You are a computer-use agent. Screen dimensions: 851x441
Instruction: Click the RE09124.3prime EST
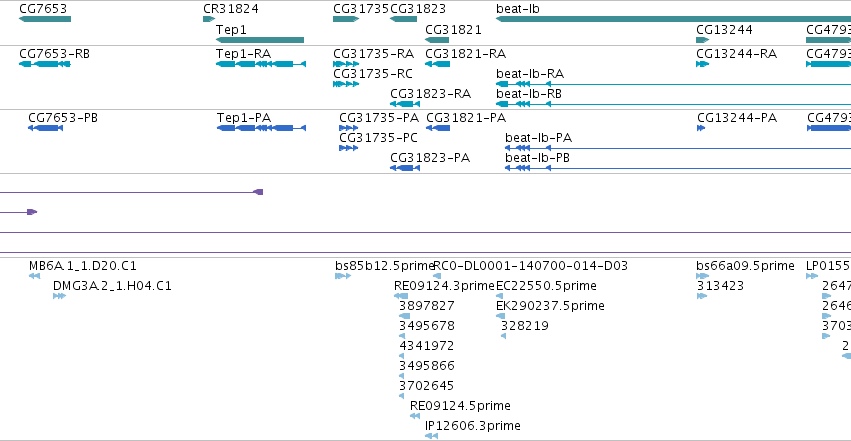(x=401, y=296)
